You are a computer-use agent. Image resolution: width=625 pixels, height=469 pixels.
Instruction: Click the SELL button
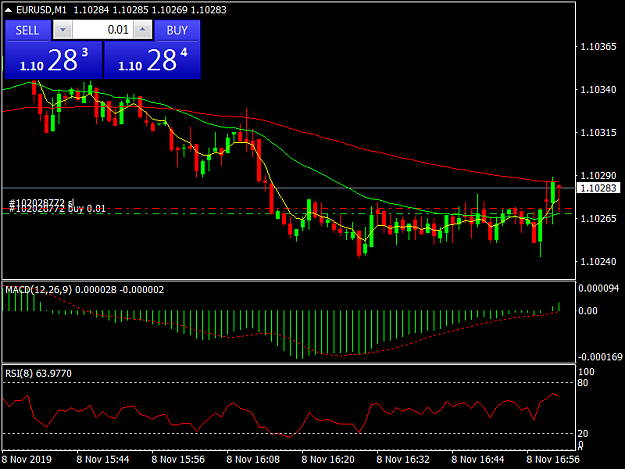(x=28, y=30)
